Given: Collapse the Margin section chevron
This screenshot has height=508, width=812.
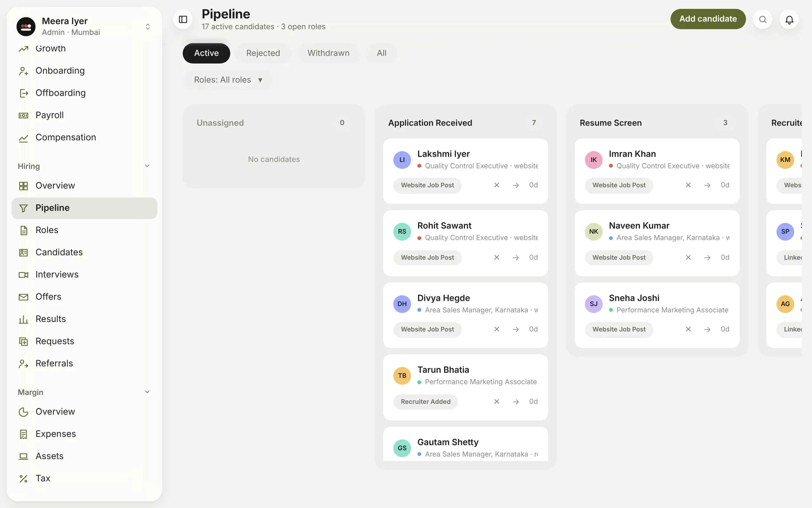Looking at the screenshot, I should [x=147, y=392].
